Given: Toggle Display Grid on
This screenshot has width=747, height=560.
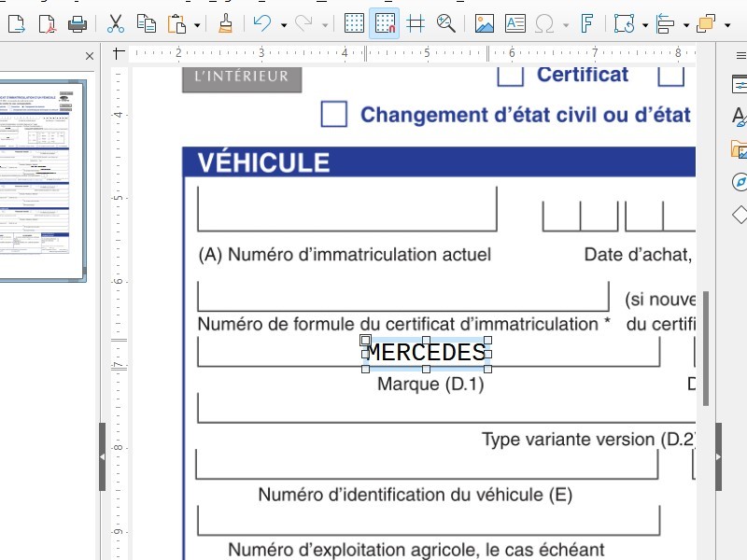Looking at the screenshot, I should click(354, 23).
